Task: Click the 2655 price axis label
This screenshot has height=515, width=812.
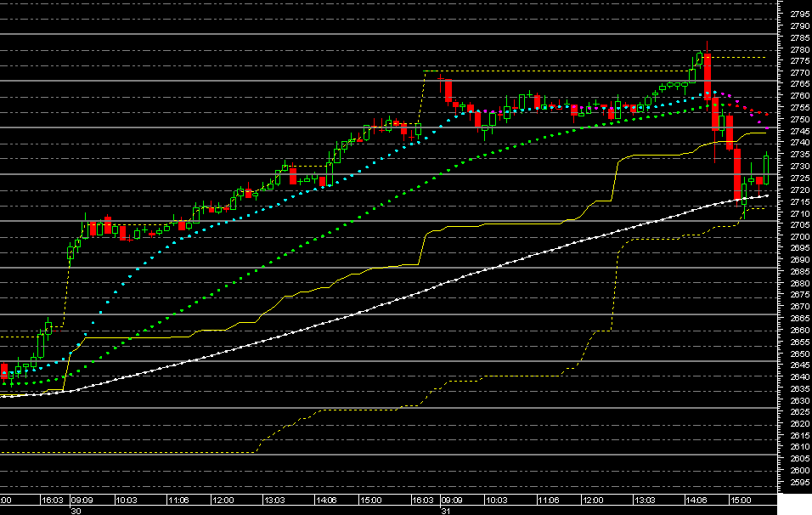Action: coord(800,342)
